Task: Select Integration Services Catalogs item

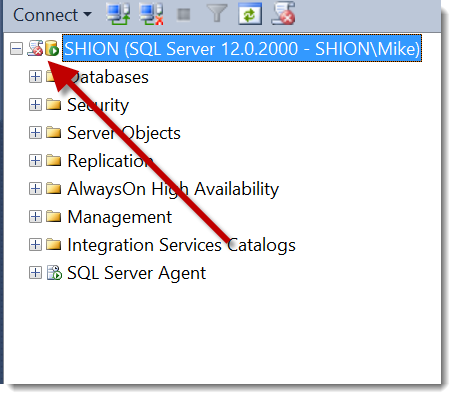Action: [181, 245]
